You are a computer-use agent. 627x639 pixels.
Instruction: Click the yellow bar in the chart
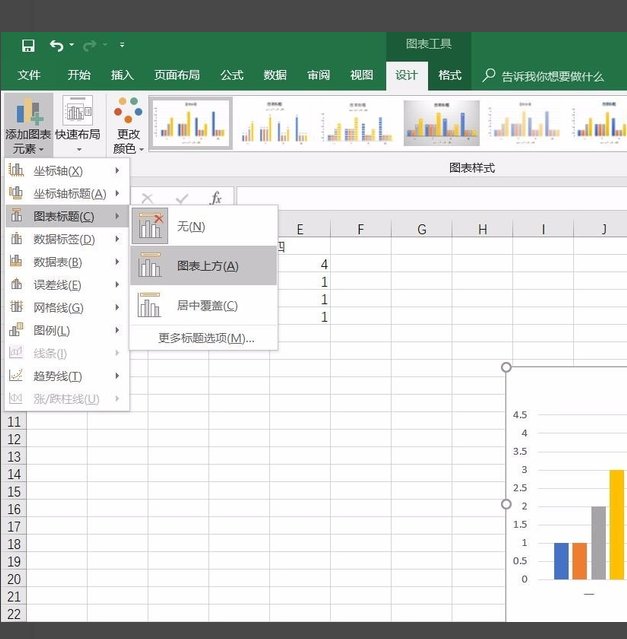[617, 524]
